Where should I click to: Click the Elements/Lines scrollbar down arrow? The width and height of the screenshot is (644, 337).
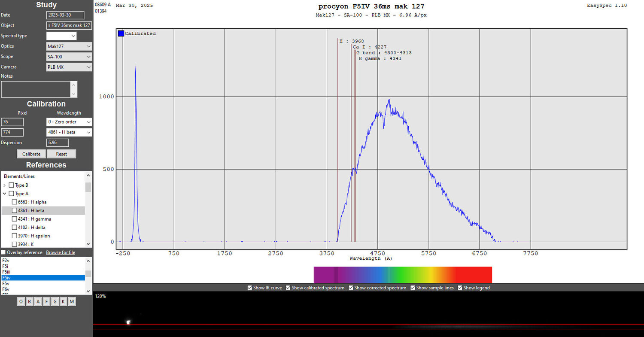(88, 244)
